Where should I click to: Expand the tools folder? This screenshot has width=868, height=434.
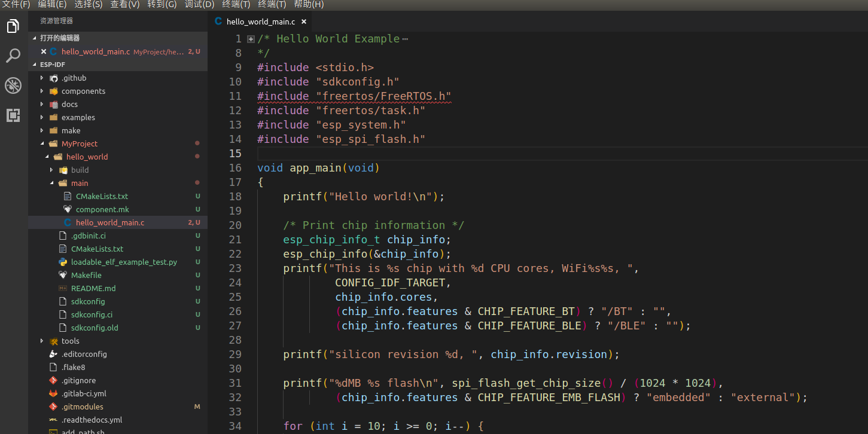42,341
